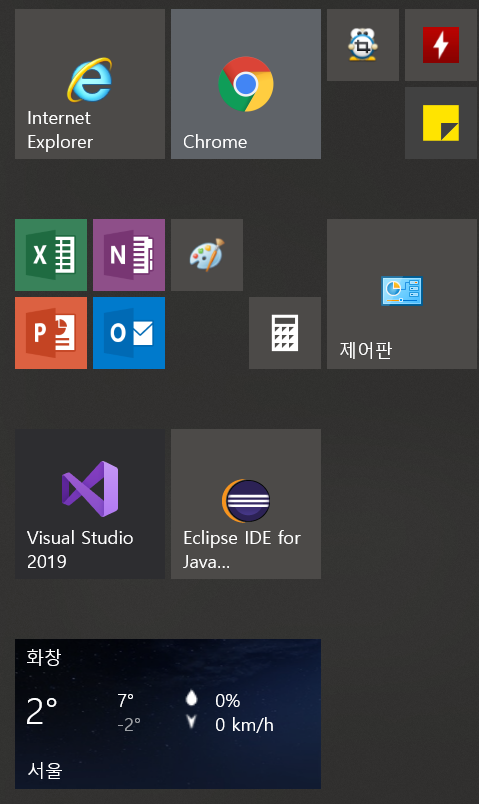Launch the Outlook tile

click(x=129, y=333)
